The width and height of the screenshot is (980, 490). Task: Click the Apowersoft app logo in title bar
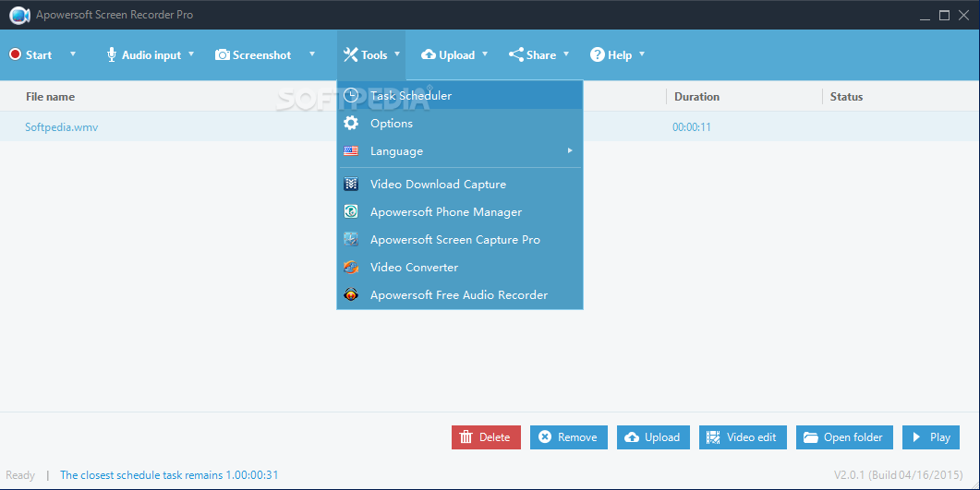pyautogui.click(x=19, y=15)
